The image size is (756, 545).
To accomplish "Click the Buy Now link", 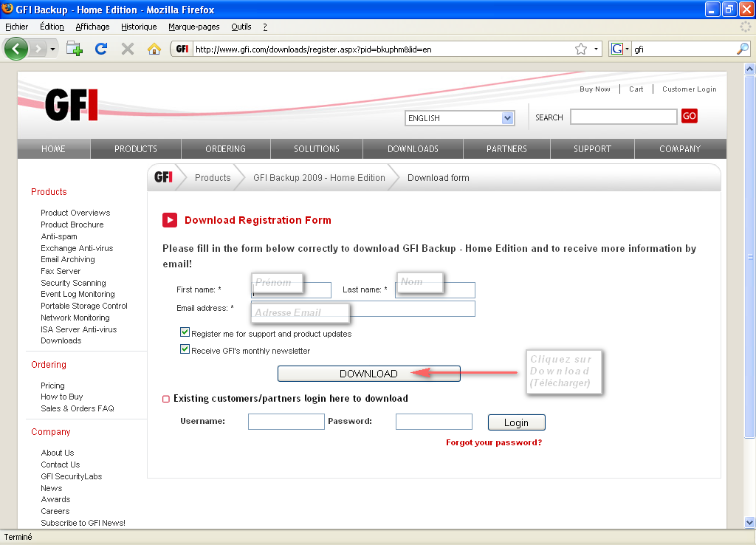I will (x=595, y=89).
